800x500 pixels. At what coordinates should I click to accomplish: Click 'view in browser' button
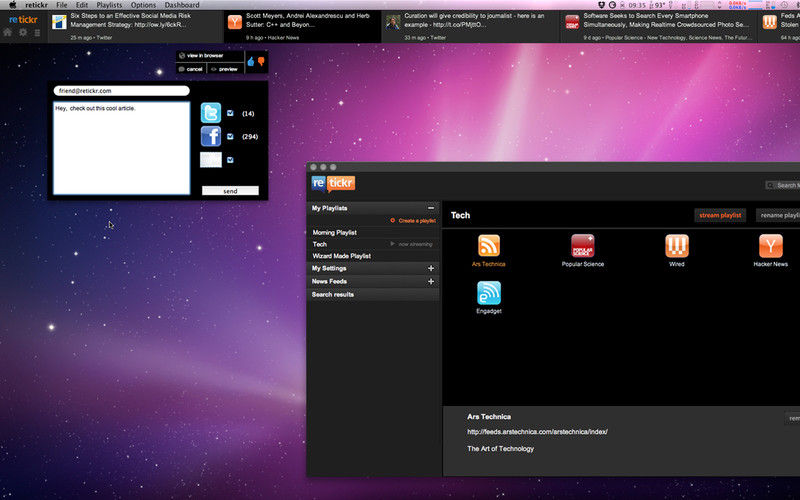(x=210, y=56)
